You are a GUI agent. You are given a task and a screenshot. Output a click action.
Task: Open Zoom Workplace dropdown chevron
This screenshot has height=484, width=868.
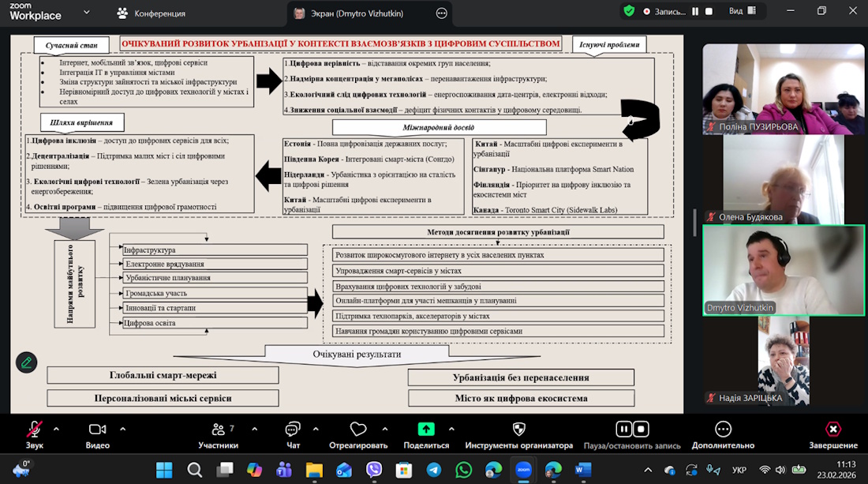click(86, 13)
